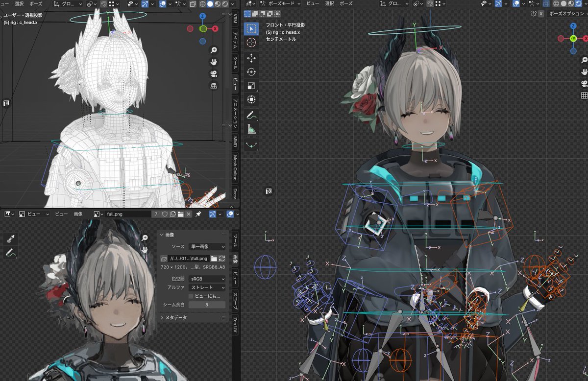Click the image name field full.png
Image resolution: width=588 pixels, height=381 pixels.
(127, 214)
